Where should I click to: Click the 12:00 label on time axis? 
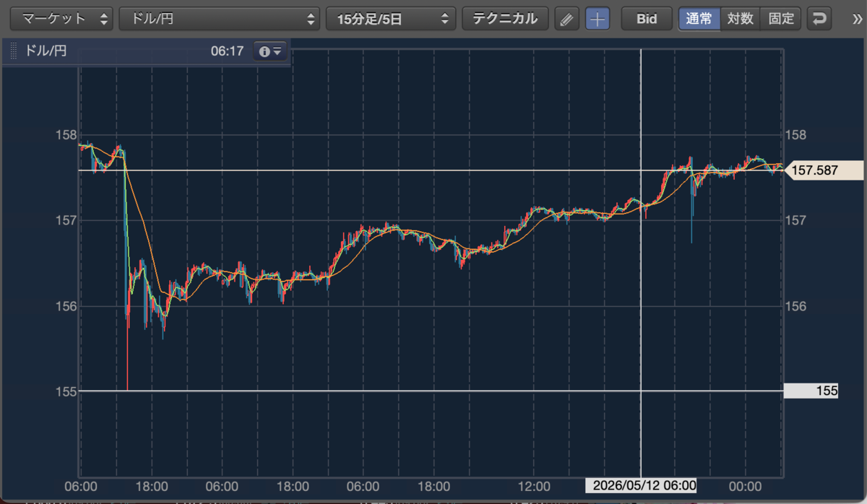click(535, 485)
